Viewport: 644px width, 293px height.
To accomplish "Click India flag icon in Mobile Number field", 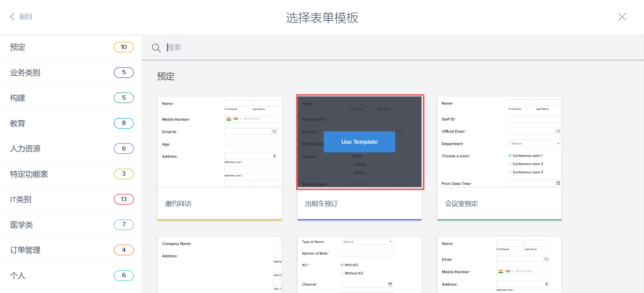I will [x=229, y=119].
